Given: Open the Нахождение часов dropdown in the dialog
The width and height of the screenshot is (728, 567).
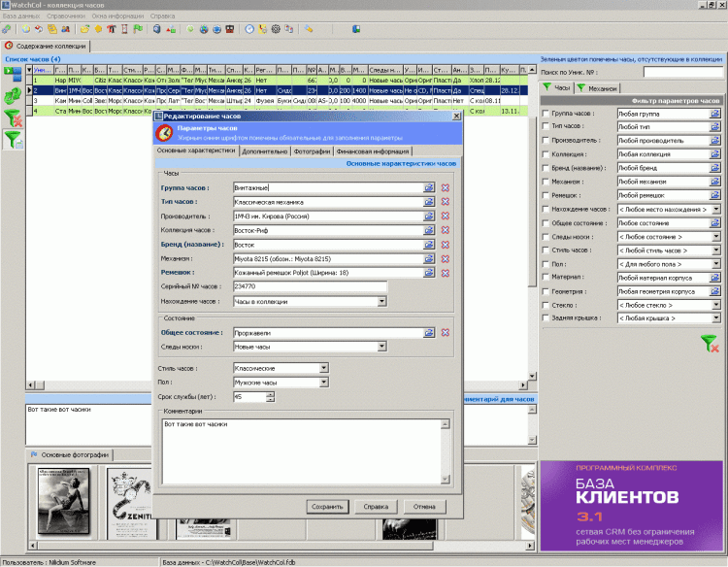Looking at the screenshot, I should [x=381, y=301].
